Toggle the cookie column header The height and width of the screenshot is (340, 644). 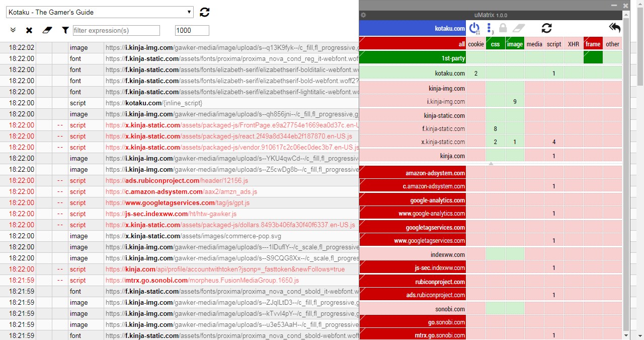[x=476, y=44]
